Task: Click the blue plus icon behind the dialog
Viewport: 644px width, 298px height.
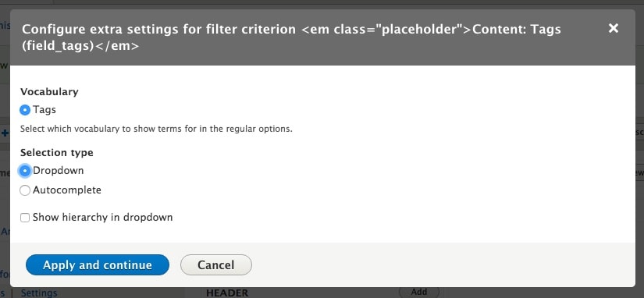Action: tap(5, 133)
